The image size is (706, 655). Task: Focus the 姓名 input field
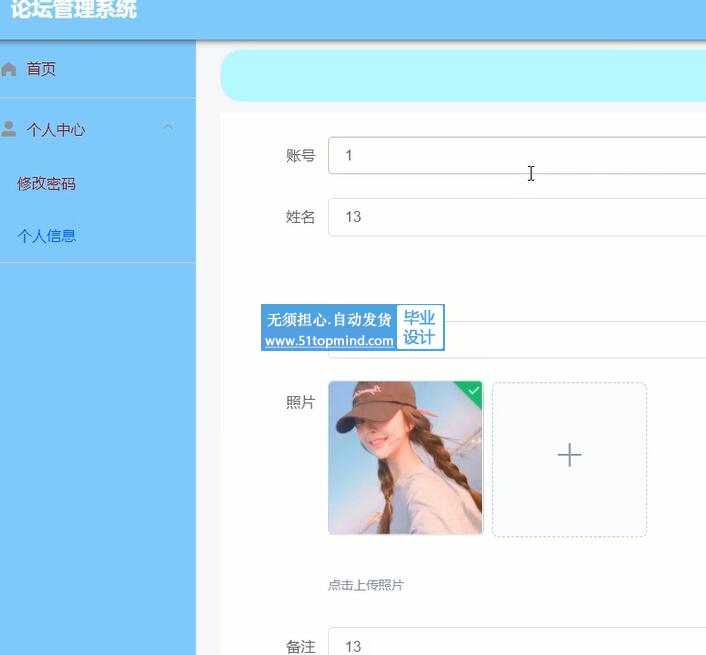pyautogui.click(x=517, y=217)
